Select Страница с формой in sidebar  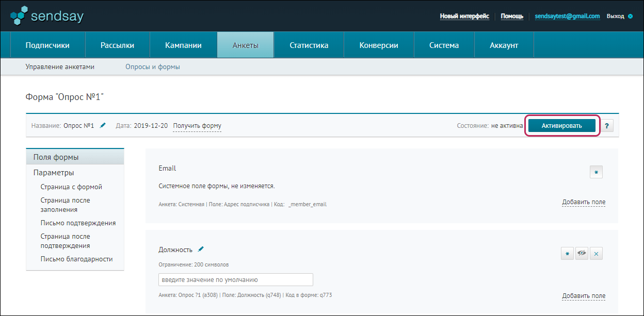coord(71,187)
